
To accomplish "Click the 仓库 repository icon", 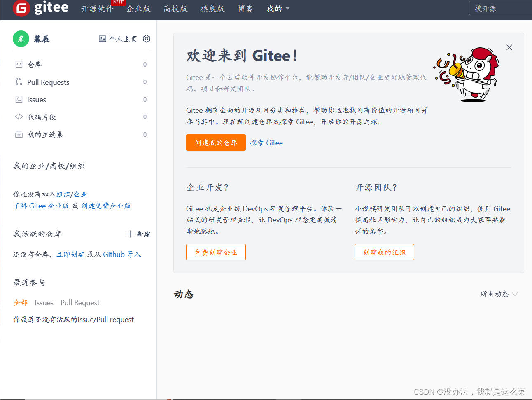I will click(19, 64).
